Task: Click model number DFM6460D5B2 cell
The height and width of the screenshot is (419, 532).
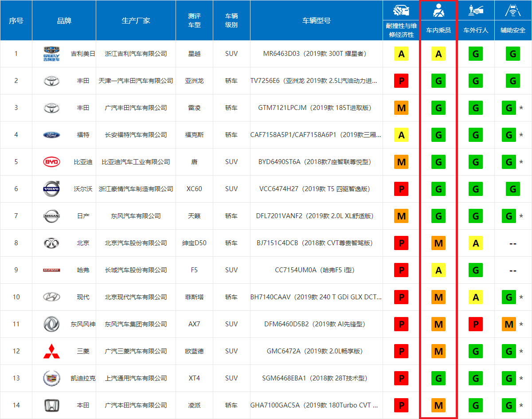Action: 317,324
